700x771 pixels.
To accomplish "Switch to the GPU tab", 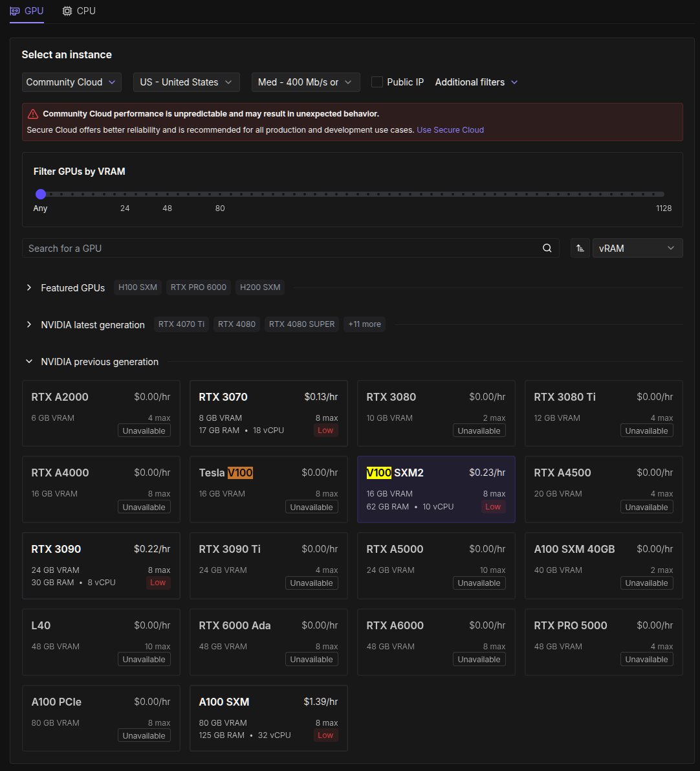I will click(27, 11).
